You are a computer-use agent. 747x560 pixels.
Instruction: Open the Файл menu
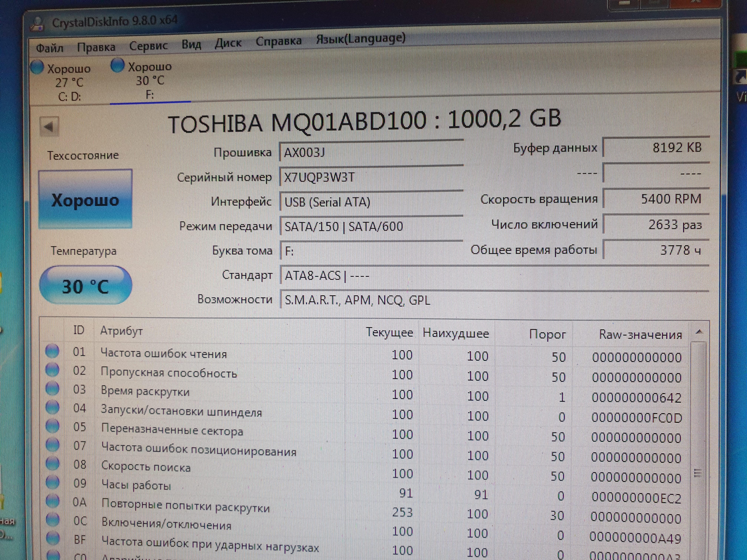click(50, 48)
